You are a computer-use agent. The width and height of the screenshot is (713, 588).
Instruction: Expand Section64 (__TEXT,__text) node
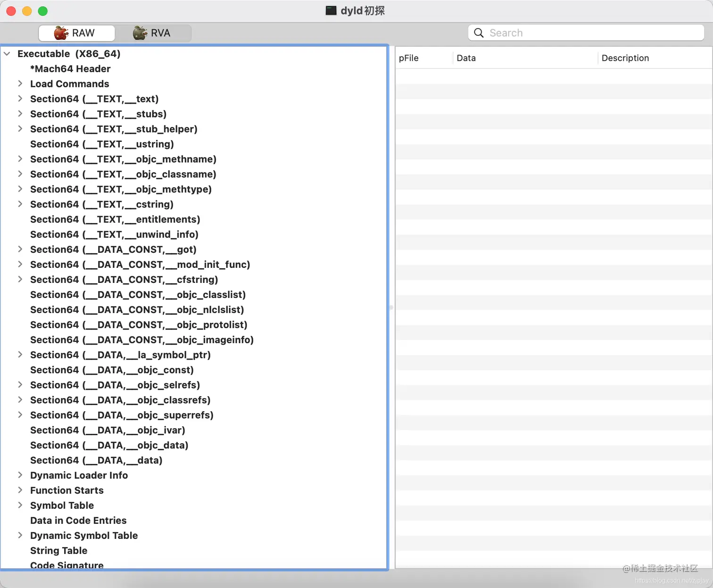(20, 99)
